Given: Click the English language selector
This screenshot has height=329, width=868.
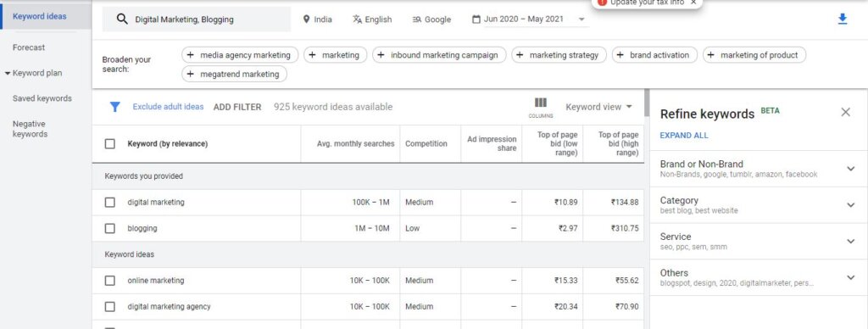Looking at the screenshot, I should [372, 20].
